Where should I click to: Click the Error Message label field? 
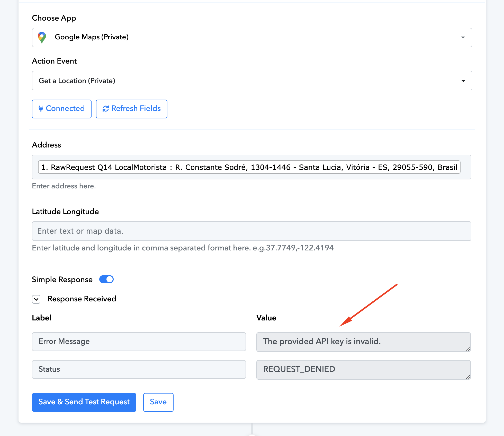(x=139, y=342)
